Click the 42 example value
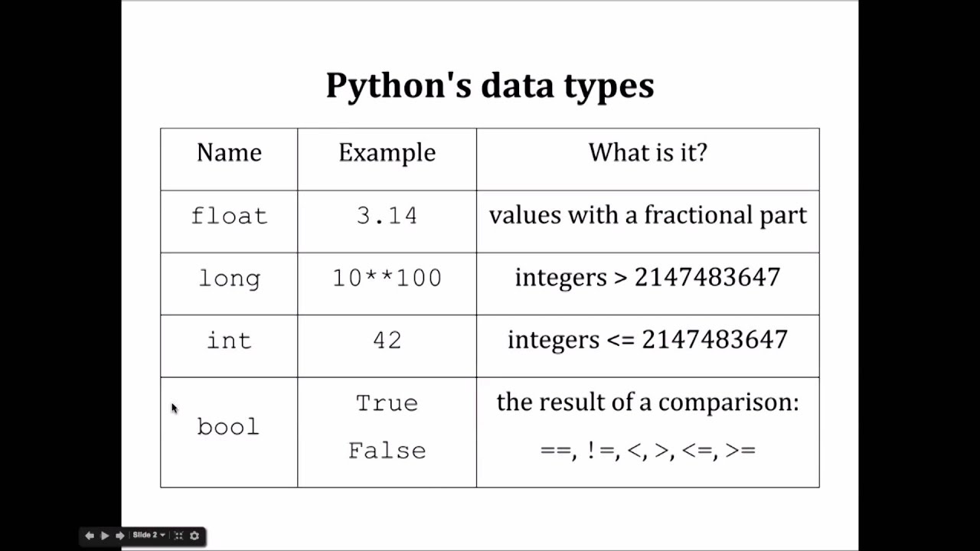Screen dimensions: 980x551 click(387, 341)
